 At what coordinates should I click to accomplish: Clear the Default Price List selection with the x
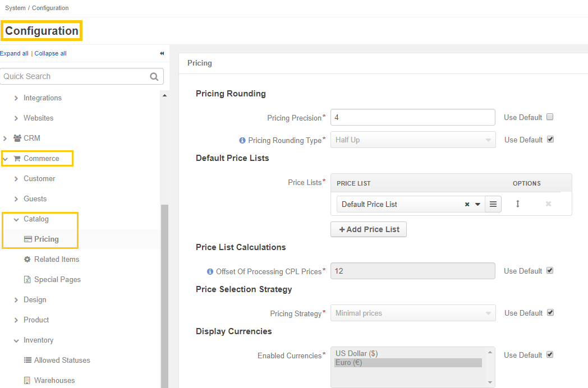467,204
